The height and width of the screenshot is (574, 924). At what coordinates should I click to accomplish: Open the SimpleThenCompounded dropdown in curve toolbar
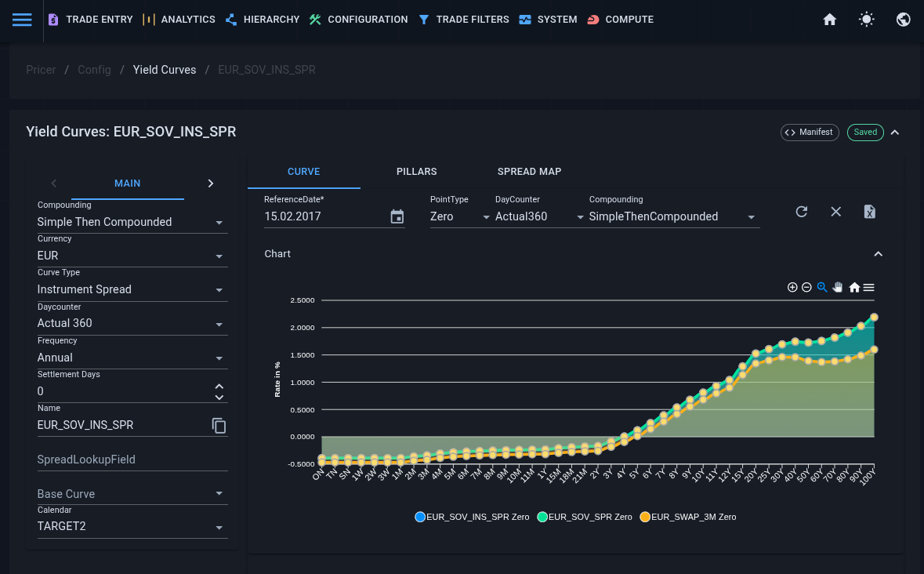[673, 216]
